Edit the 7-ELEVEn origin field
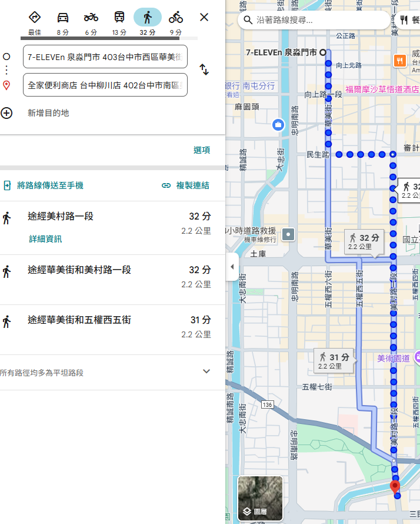 (105, 57)
